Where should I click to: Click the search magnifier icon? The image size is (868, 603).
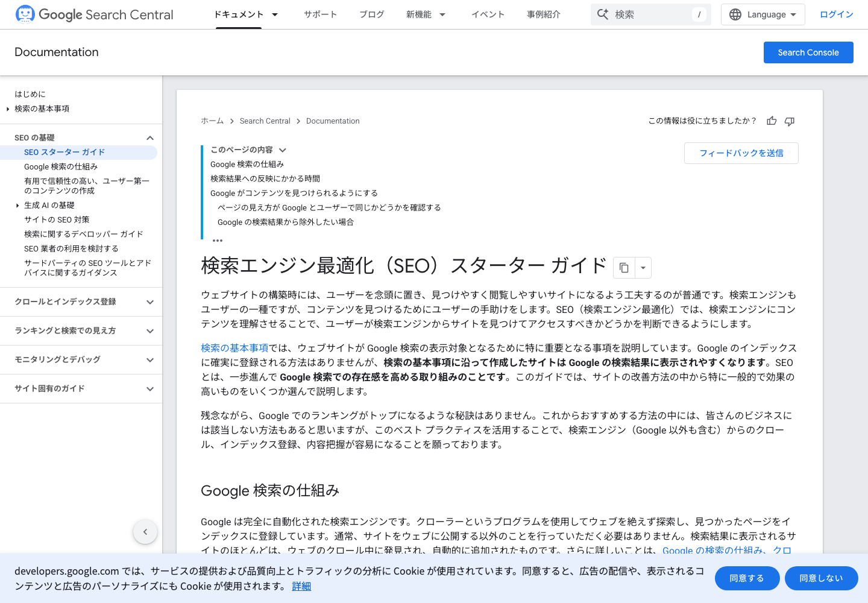[x=603, y=14]
